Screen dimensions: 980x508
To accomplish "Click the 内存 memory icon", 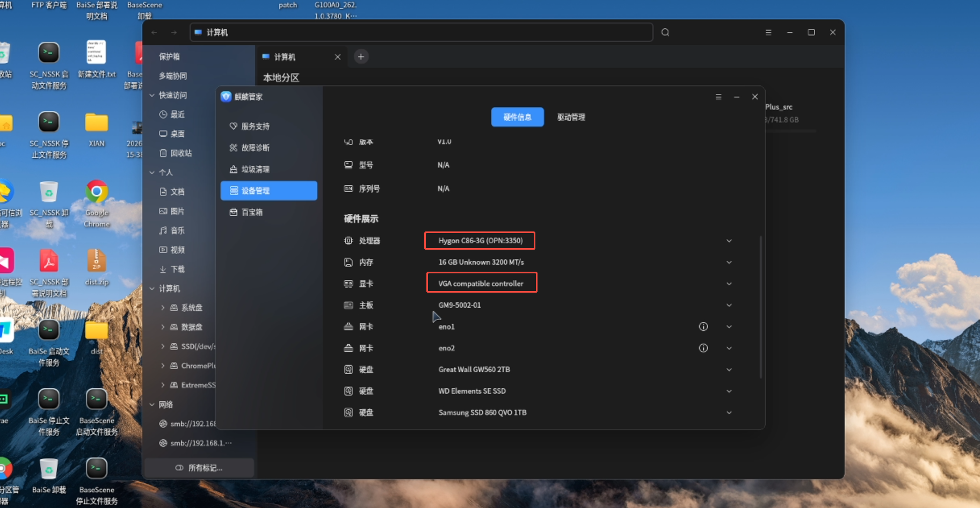I will click(x=349, y=262).
